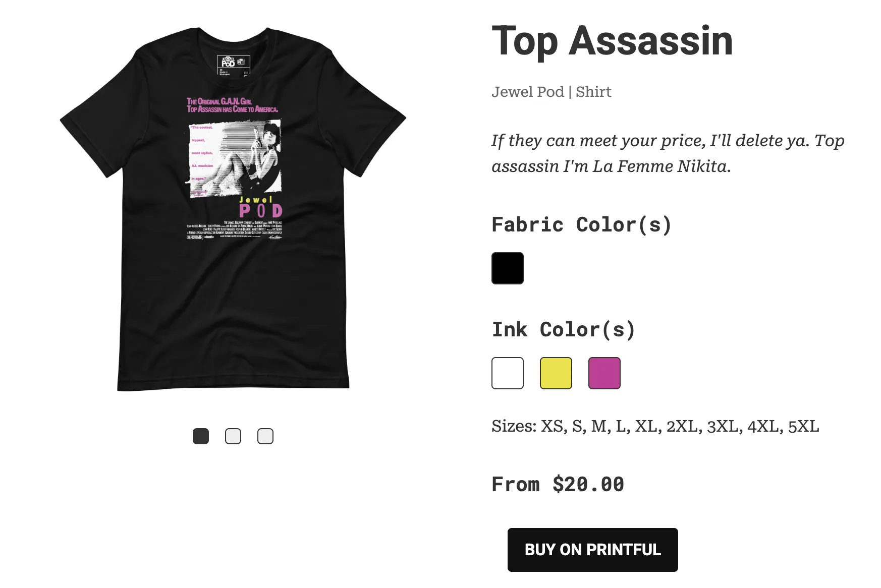This screenshot has width=881, height=588.
Task: Click the italic La Femme Nikita description
Action: click(x=668, y=153)
